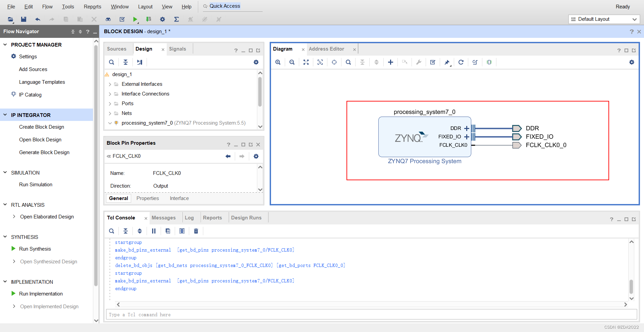
Task: Click the Save icon in main toolbar
Action: [x=23, y=19]
